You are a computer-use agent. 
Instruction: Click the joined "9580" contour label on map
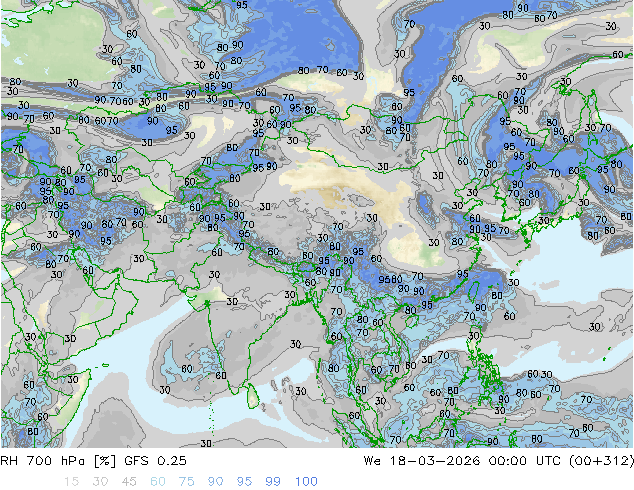[x=390, y=279]
